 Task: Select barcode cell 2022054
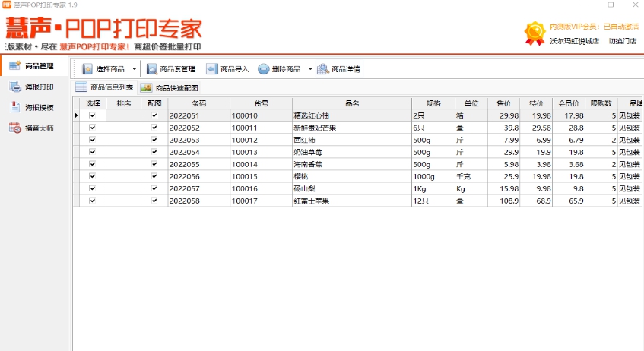(x=198, y=152)
